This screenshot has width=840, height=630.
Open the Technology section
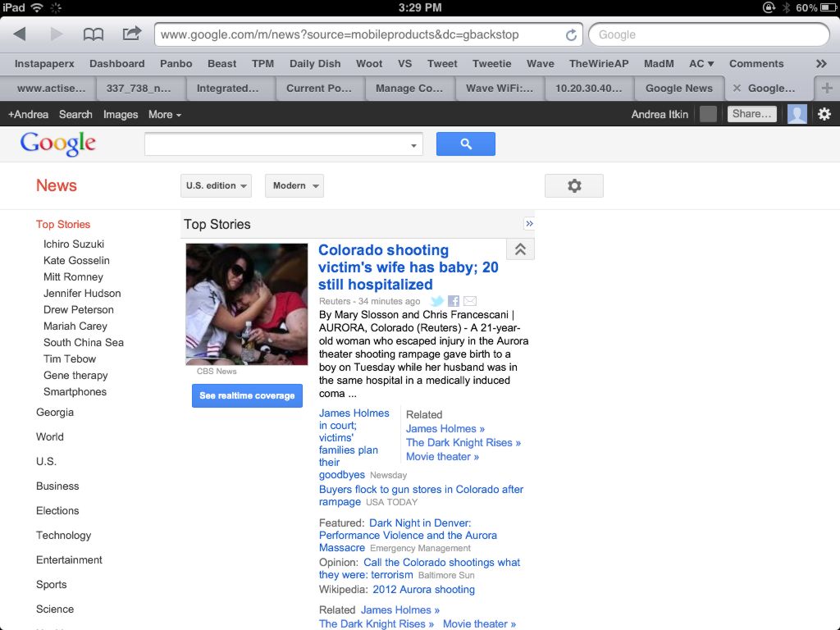click(64, 535)
